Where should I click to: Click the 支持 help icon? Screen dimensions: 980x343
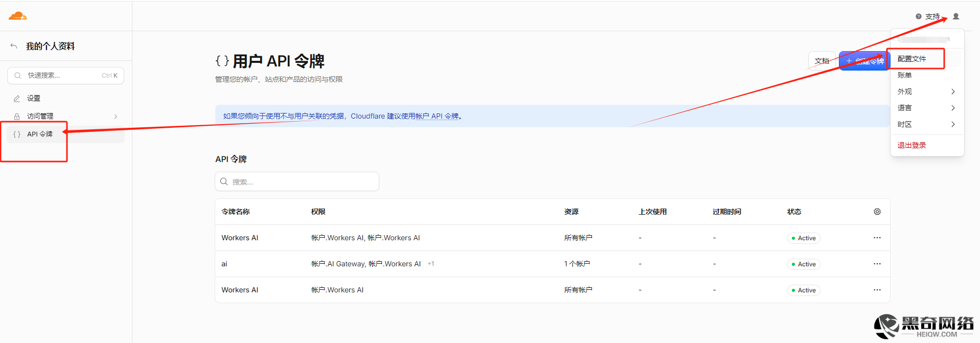coord(919,16)
